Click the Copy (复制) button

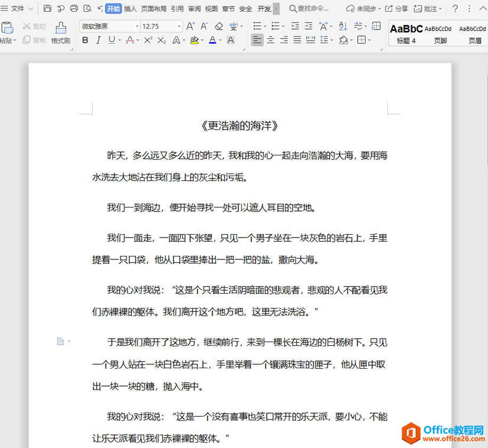(34, 40)
